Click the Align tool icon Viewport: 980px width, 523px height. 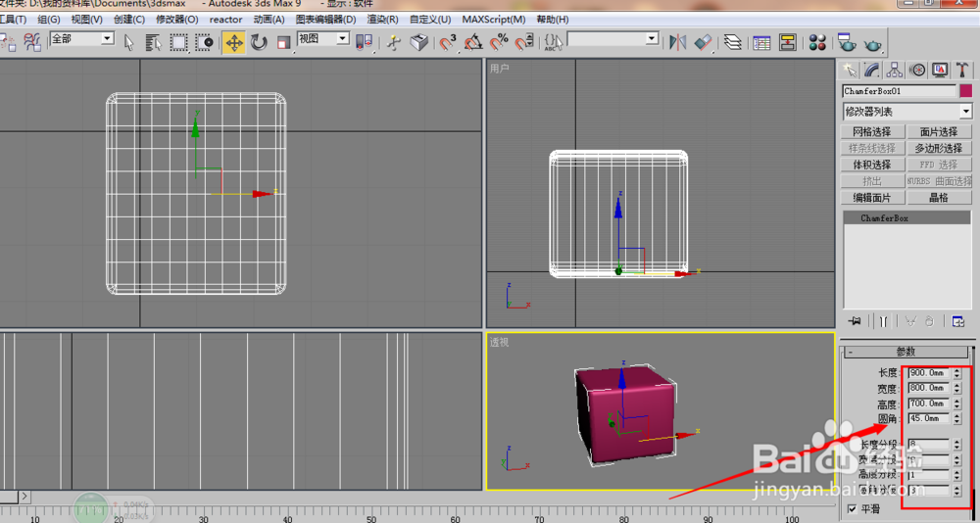(703, 42)
